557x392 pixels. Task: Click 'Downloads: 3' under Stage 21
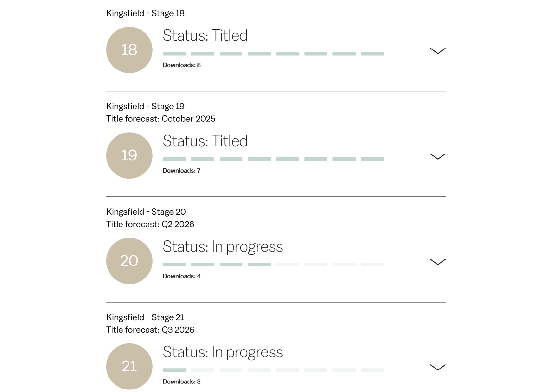(181, 382)
